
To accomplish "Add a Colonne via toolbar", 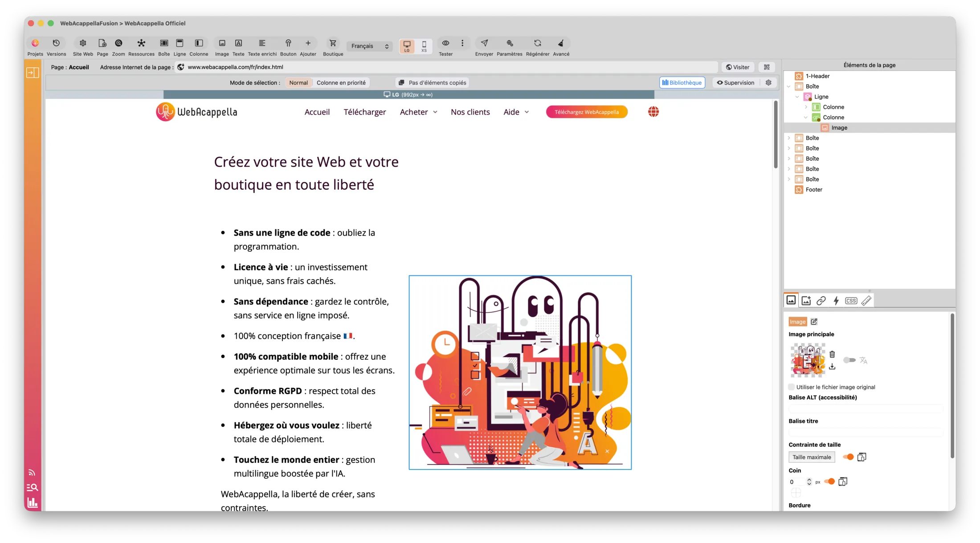I will 199,43.
